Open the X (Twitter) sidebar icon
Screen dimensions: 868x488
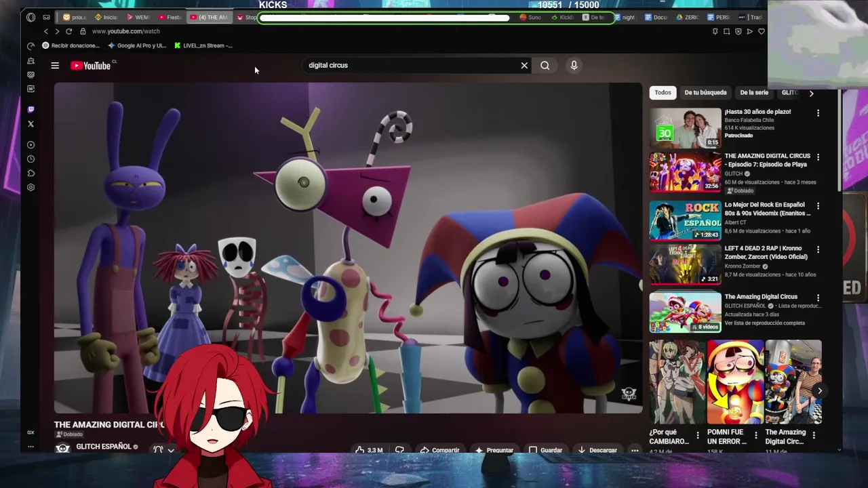[31, 124]
